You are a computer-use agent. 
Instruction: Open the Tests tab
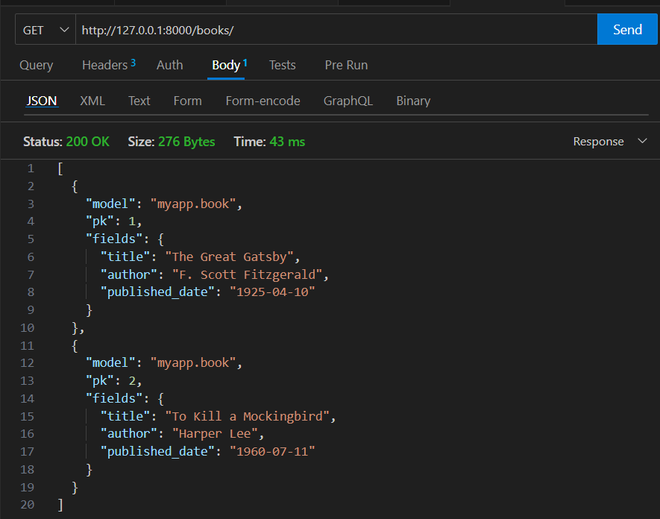click(x=282, y=65)
